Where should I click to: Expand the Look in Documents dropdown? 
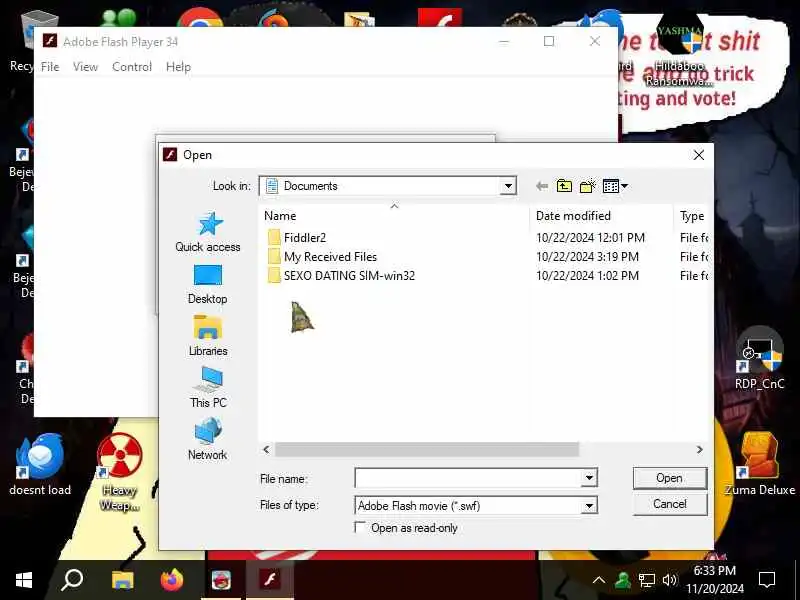coord(508,186)
